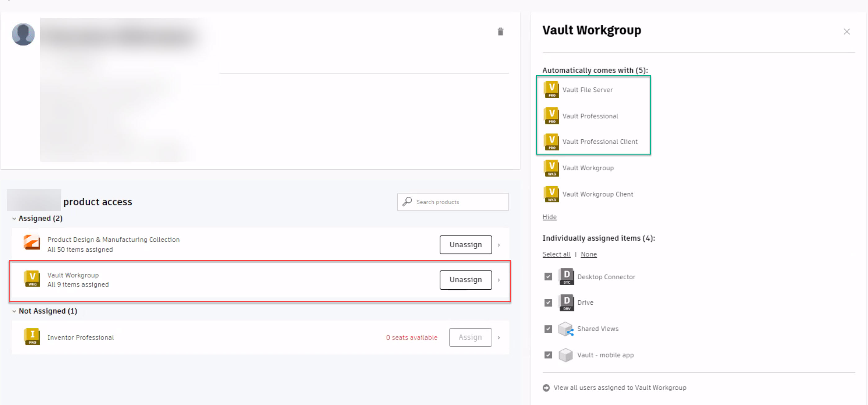868x405 pixels.
Task: Click the Vault File Server product icon
Action: [x=551, y=89]
